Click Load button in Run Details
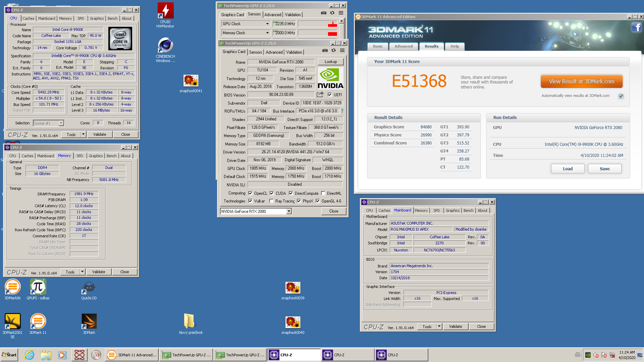Image resolution: width=644 pixels, height=362 pixels. 568,169
